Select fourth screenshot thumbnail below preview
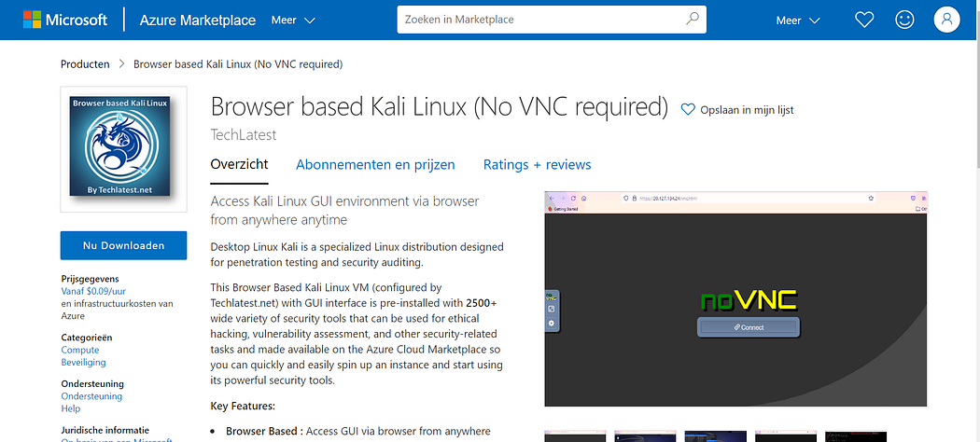The height and width of the screenshot is (442, 980). (x=786, y=435)
